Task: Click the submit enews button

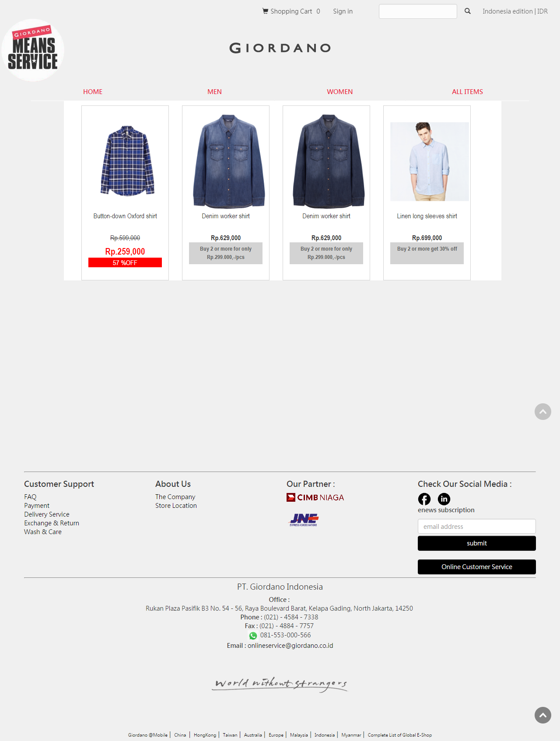Action: [x=477, y=543]
